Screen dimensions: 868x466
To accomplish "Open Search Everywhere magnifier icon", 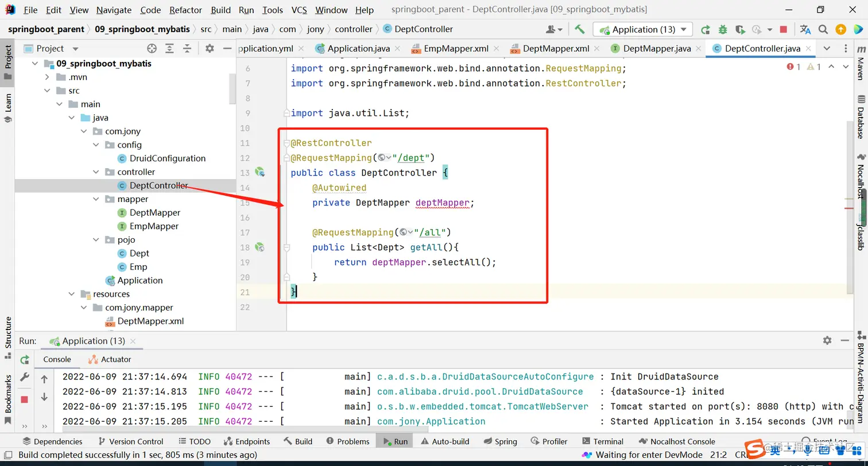I will (x=823, y=29).
